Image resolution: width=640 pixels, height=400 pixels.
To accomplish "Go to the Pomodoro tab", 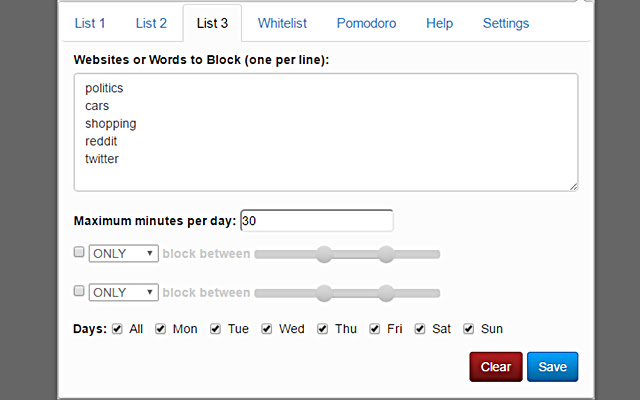I will point(365,23).
